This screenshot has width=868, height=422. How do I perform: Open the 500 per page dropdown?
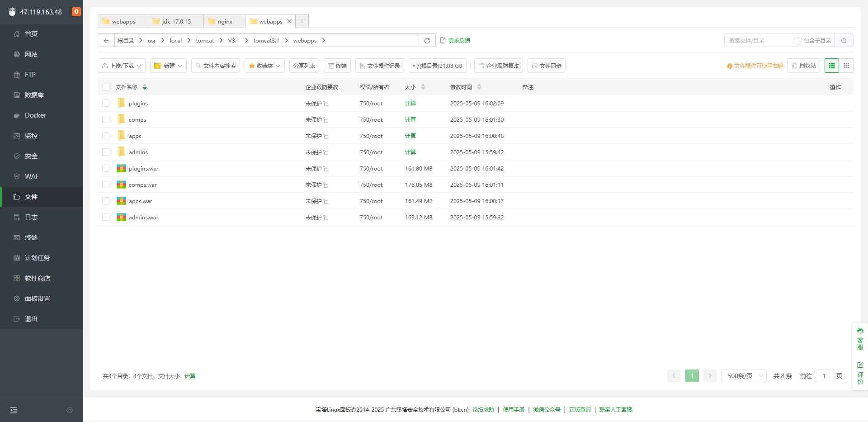[744, 376]
